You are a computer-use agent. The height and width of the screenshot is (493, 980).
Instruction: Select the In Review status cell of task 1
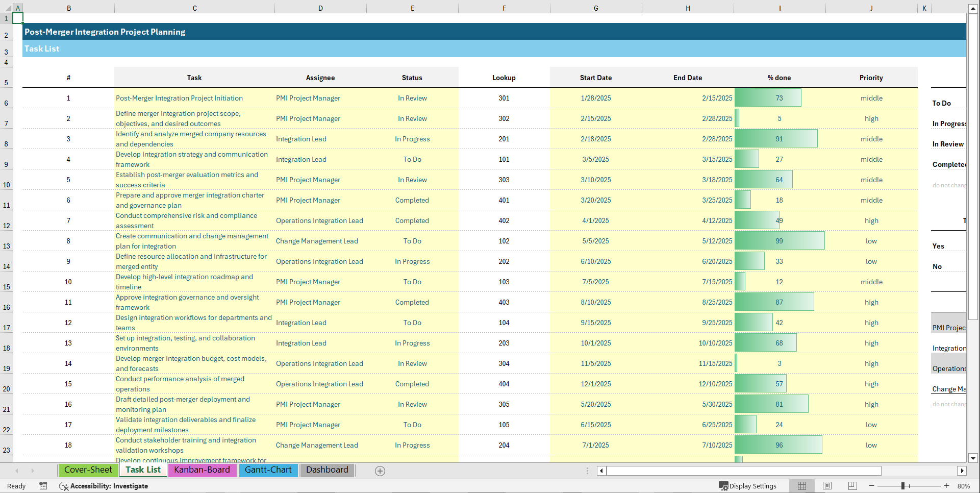(x=412, y=97)
